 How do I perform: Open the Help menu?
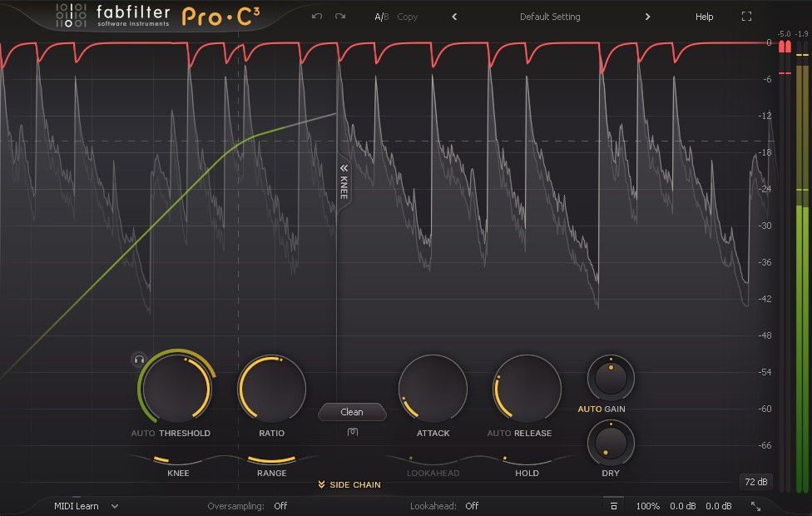704,16
